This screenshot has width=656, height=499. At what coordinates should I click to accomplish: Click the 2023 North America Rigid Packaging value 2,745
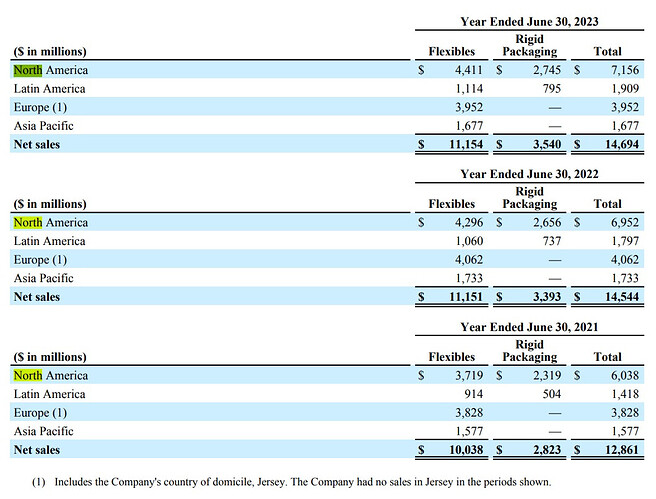point(546,70)
